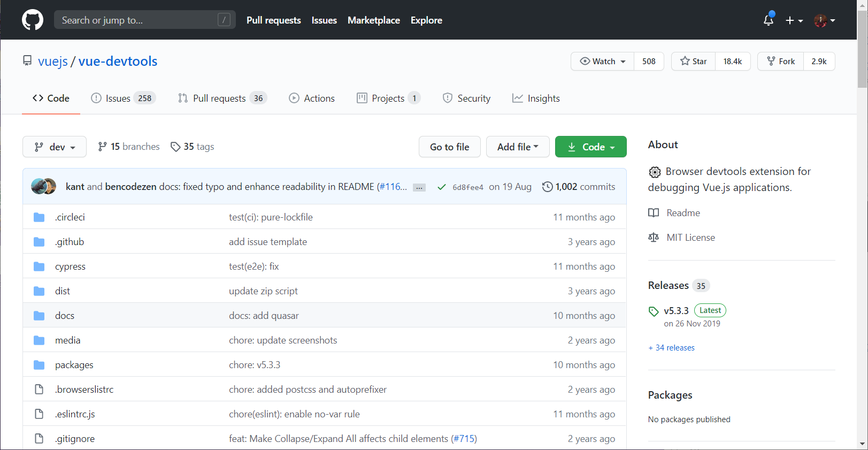Open the vuejs organization link
This screenshot has width=868, height=450.
click(x=53, y=61)
